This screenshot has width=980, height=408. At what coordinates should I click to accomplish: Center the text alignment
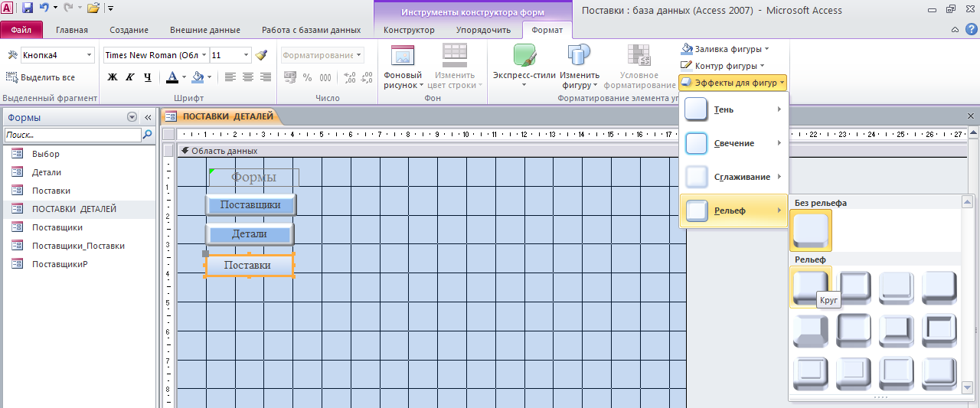coord(247,77)
